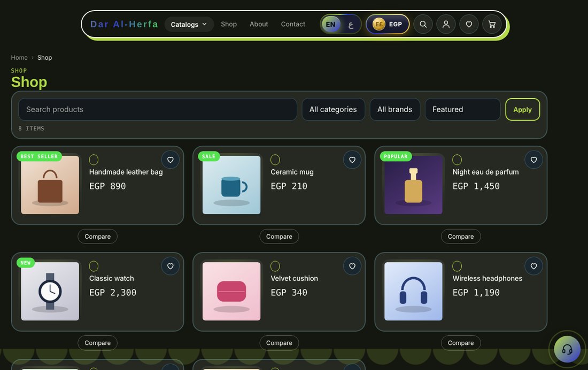Switch language to Arabic (ع)
588x370 pixels.
click(x=351, y=25)
